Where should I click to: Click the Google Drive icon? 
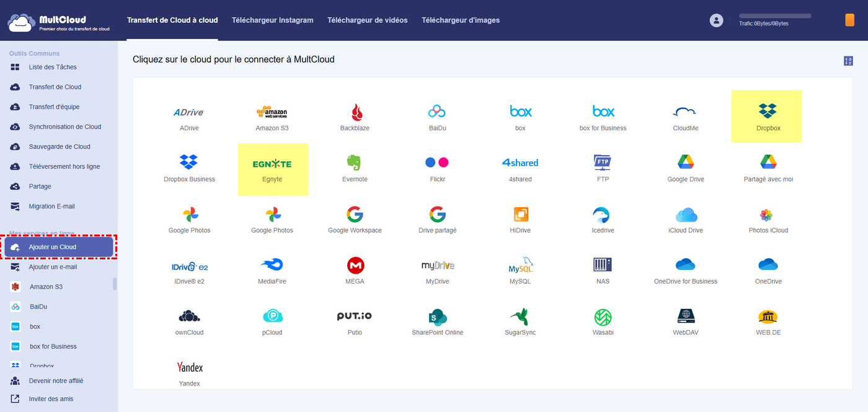[685, 163]
